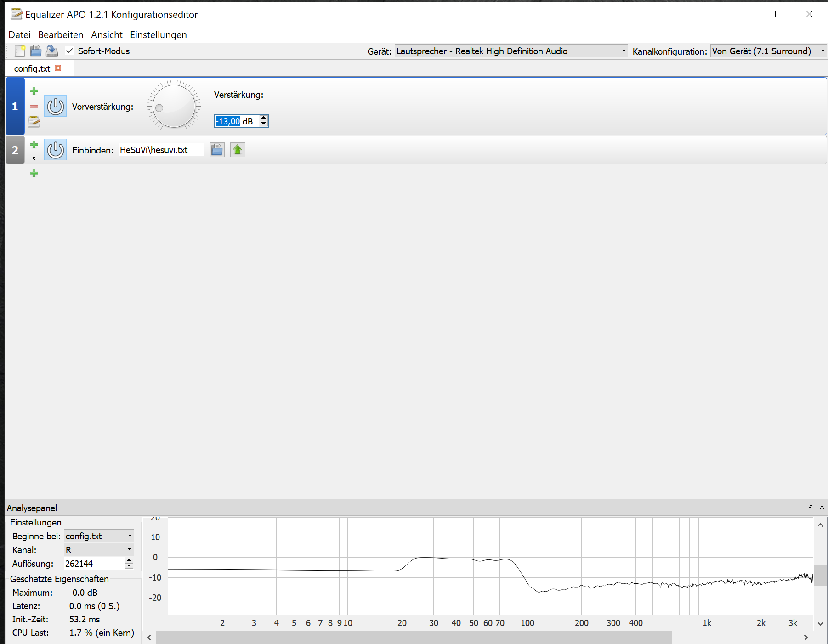This screenshot has height=644, width=828.
Task: Open the Einstellungen menu
Action: click(x=159, y=35)
